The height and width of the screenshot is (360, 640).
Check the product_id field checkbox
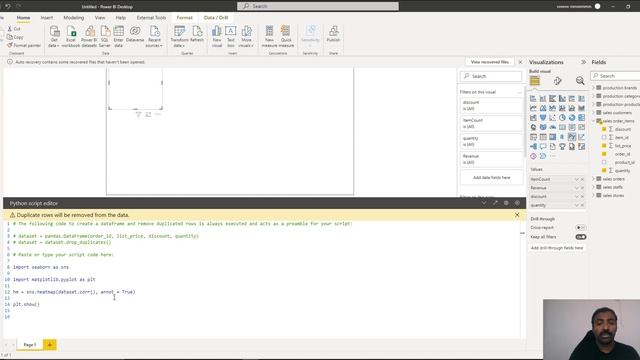tap(604, 162)
